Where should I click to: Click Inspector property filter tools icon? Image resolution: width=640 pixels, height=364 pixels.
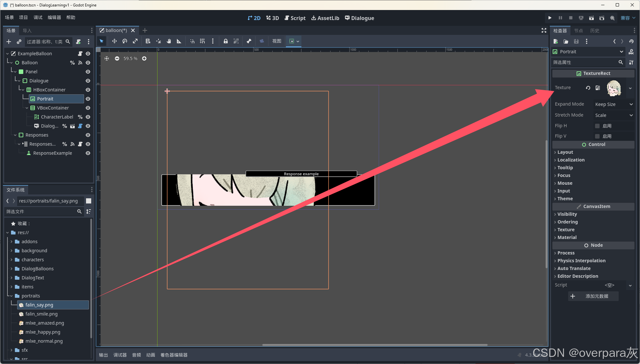(631, 62)
